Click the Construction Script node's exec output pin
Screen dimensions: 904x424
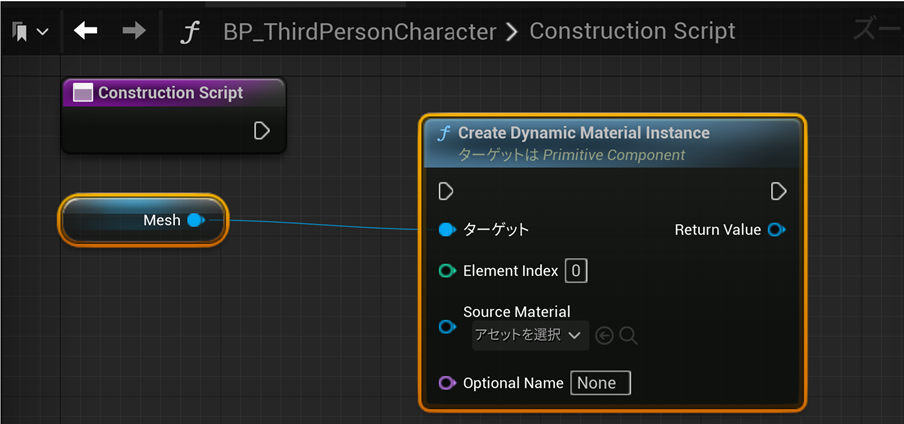coord(262,131)
